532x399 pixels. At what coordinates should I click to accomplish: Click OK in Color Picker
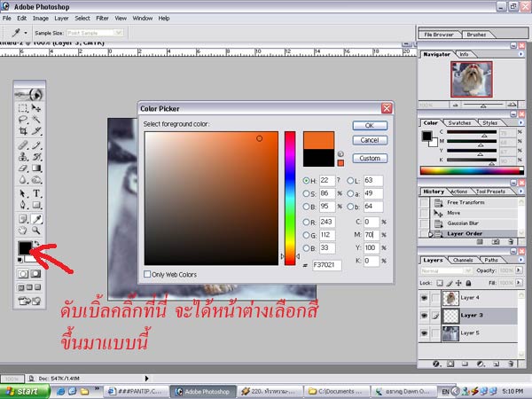pos(370,126)
